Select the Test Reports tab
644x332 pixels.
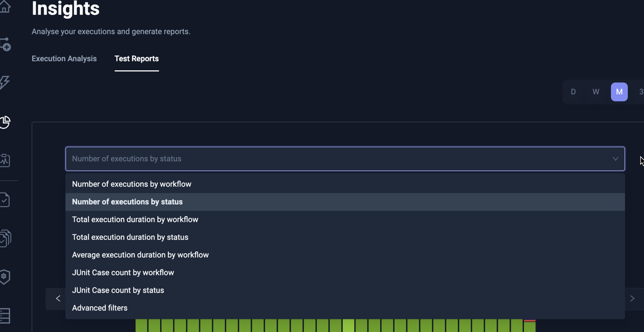click(137, 59)
